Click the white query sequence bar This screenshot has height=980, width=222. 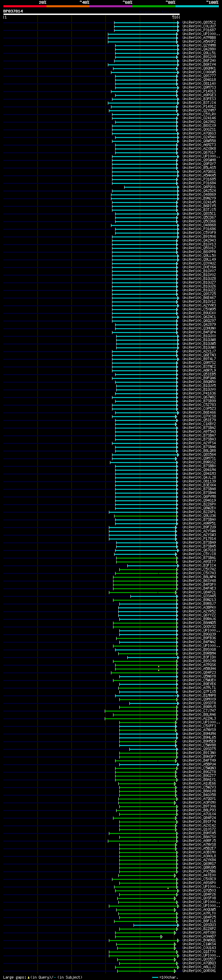92,14
